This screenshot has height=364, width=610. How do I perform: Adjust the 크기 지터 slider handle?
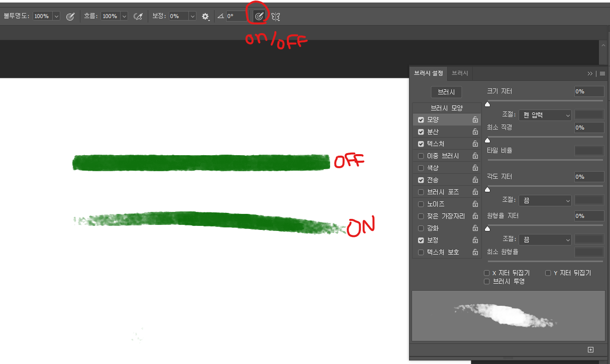[487, 104]
